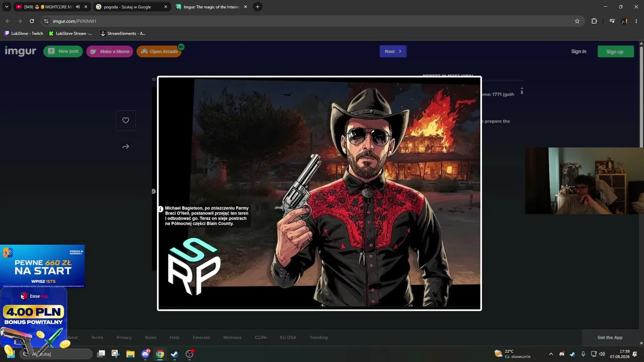Open Snipping Tool from the taskbar
Image resolution: width=644 pixels, height=362 pixels.
point(115,354)
